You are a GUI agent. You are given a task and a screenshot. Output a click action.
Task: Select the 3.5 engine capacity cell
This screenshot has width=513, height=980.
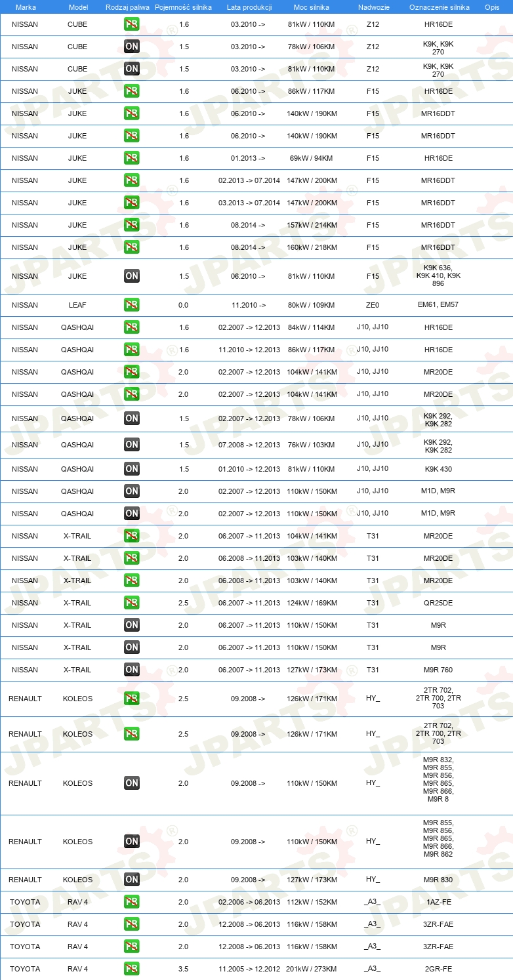184,969
